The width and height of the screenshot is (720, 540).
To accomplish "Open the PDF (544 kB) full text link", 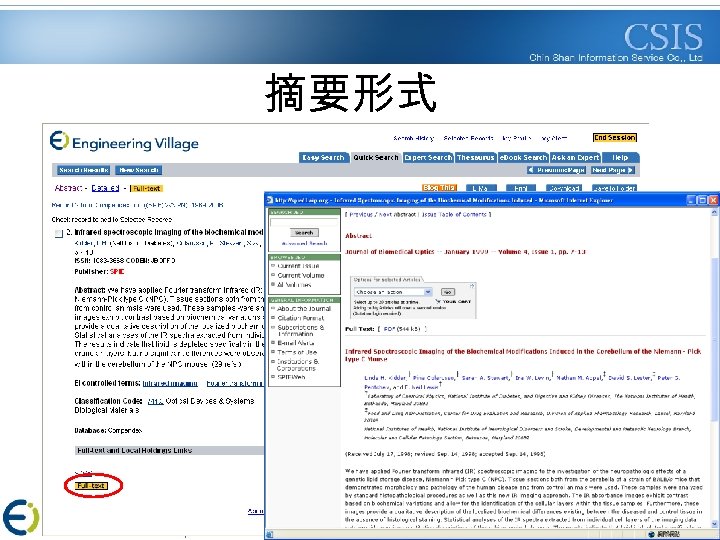I will 402,329.
